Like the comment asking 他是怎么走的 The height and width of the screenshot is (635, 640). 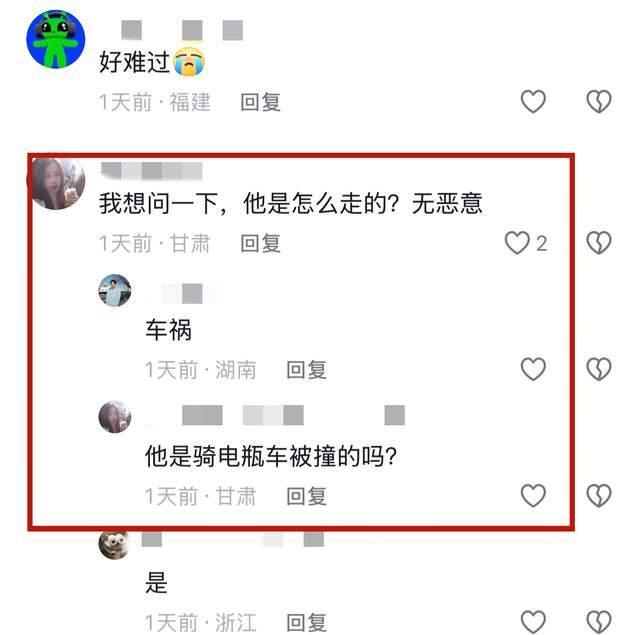tap(517, 243)
